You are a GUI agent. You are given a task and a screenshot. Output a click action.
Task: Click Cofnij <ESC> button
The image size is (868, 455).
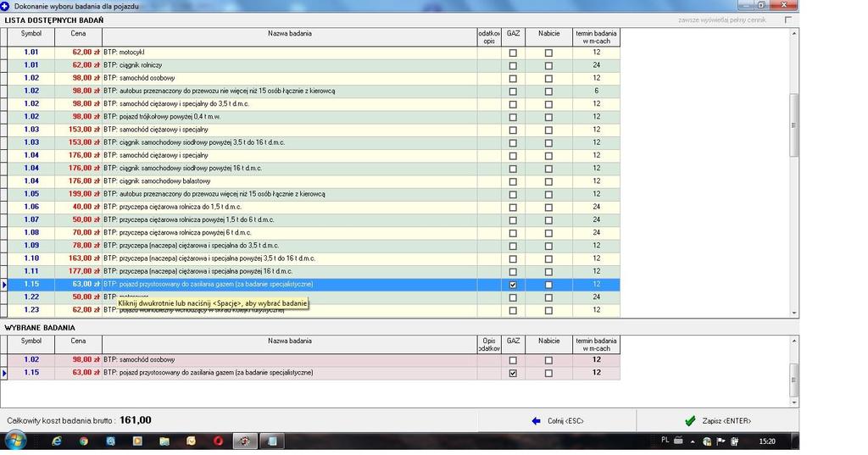pos(558,421)
